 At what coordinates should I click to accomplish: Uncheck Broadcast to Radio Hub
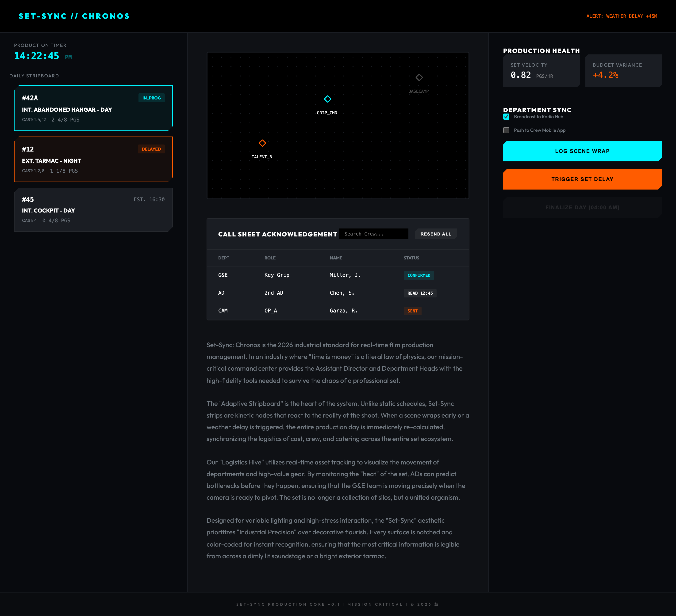[506, 117]
